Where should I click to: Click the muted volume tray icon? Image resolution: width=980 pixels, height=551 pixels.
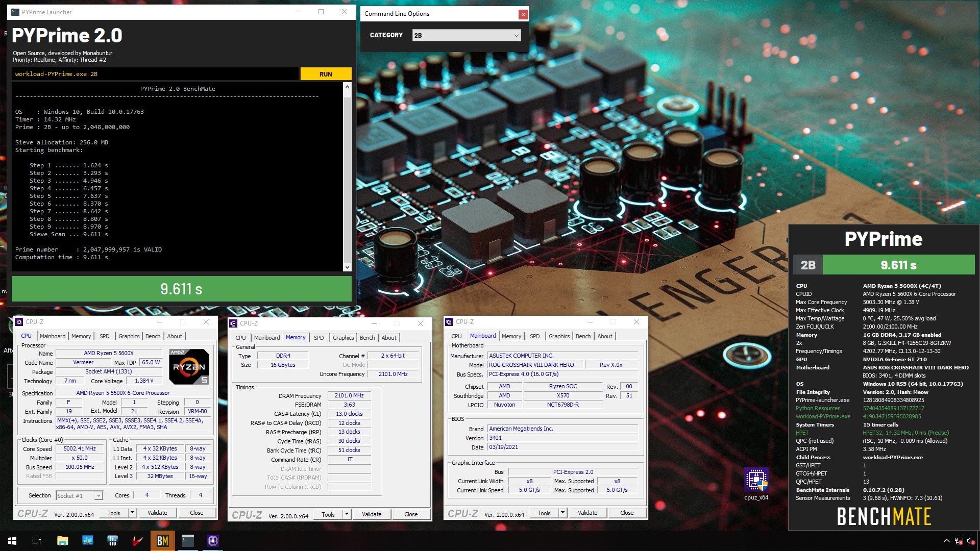tap(971, 541)
